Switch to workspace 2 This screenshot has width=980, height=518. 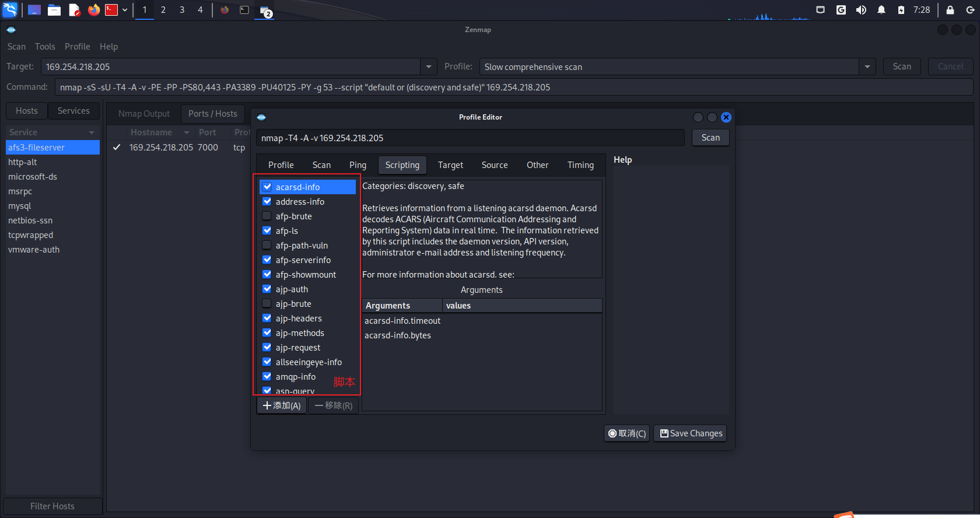click(163, 10)
